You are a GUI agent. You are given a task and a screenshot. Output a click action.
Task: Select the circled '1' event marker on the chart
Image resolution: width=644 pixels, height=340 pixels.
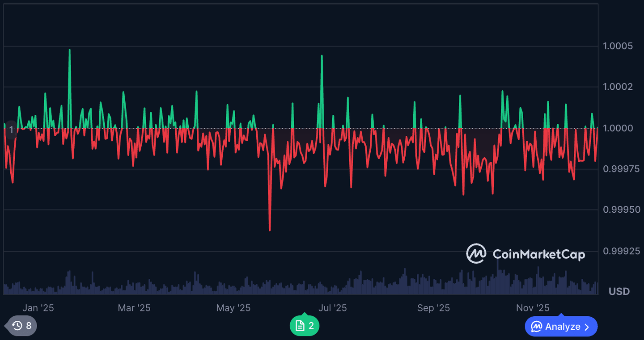[x=11, y=129]
